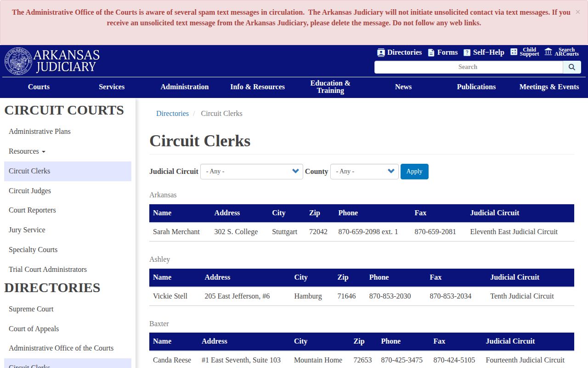Image resolution: width=588 pixels, height=368 pixels.
Task: Open the Publications menu
Action: (476, 87)
